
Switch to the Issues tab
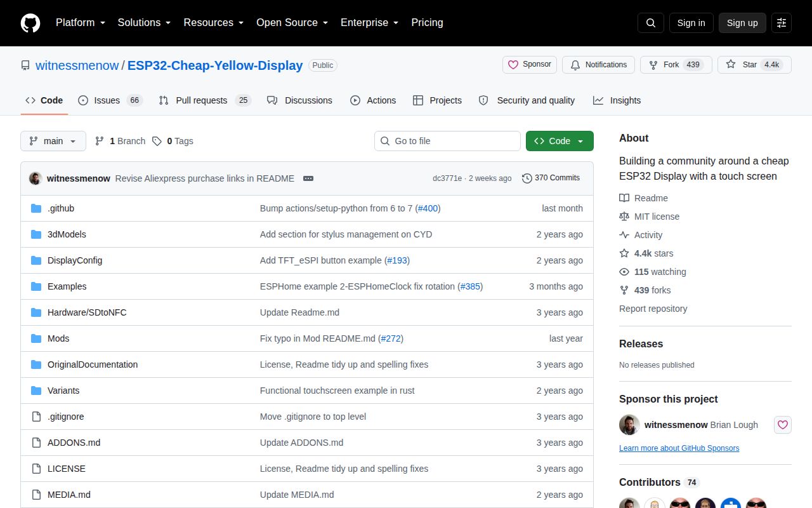110,100
